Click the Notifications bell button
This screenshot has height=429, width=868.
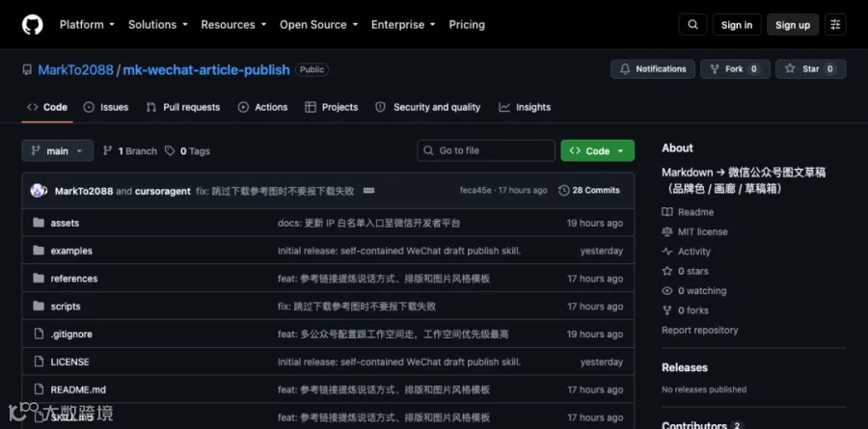(x=653, y=69)
